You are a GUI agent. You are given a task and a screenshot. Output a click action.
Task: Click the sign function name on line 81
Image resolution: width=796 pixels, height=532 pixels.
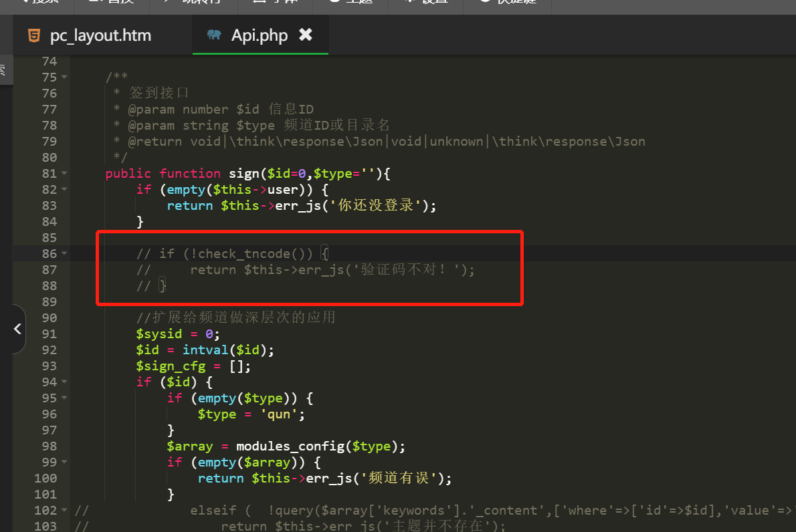[x=243, y=174]
